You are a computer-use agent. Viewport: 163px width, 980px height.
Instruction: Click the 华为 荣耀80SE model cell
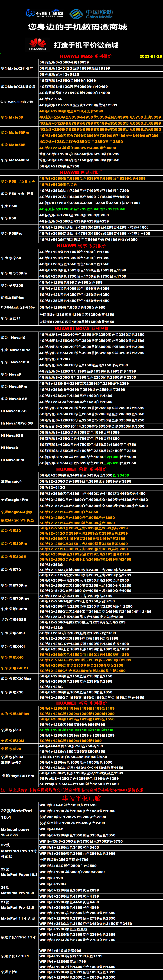[19, 557]
